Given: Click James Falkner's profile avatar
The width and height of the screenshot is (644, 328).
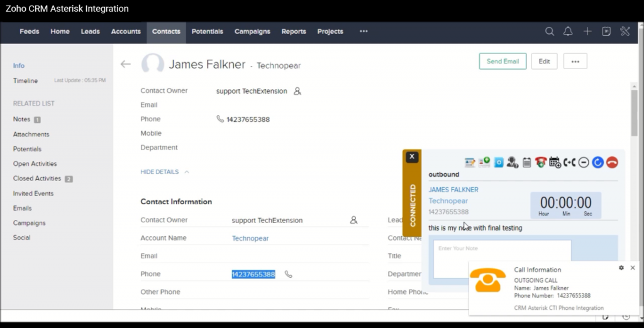Looking at the screenshot, I should [x=152, y=65].
